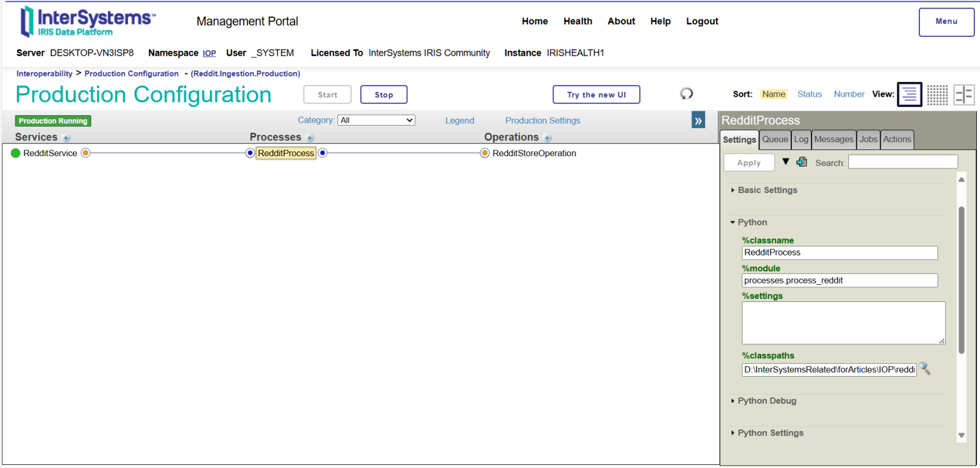Collapse the right panel with double-arrow icon
The height and width of the screenshot is (468, 980).
click(x=698, y=121)
